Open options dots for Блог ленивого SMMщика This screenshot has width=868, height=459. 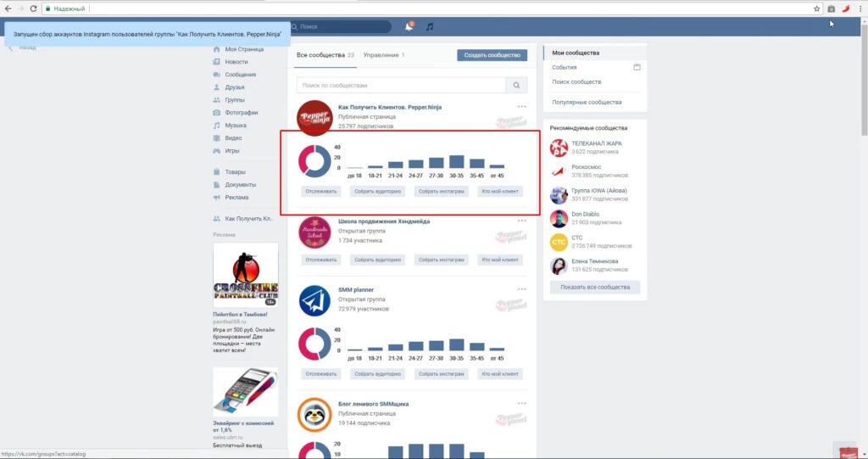pos(521,403)
